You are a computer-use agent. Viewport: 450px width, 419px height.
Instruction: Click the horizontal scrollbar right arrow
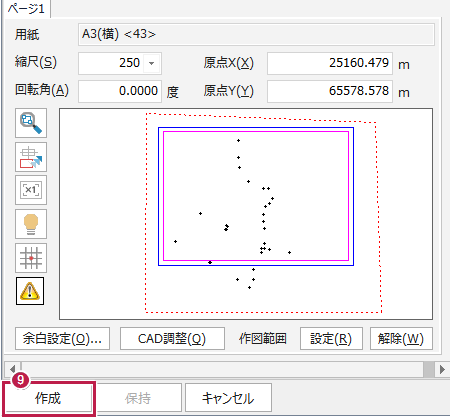tap(442, 369)
